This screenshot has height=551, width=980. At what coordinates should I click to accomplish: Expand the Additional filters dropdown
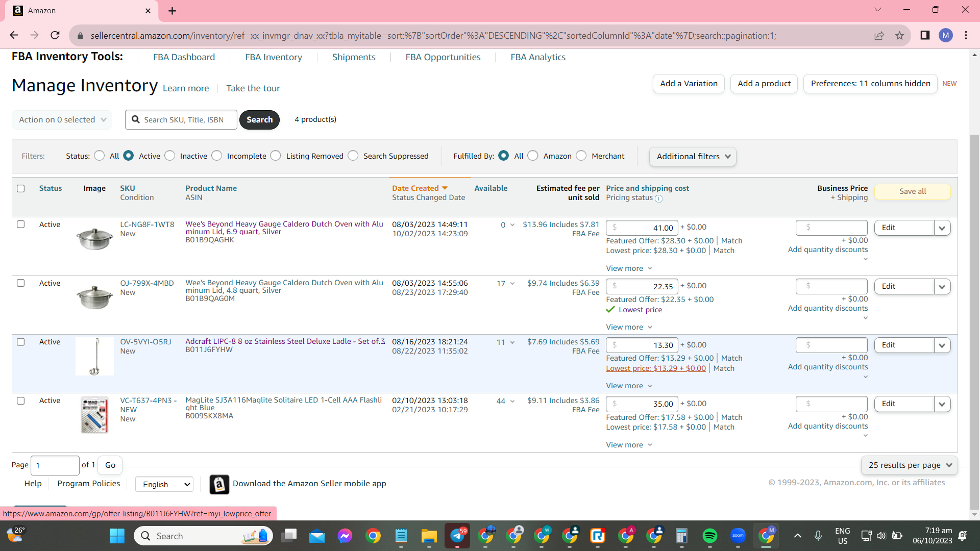[x=693, y=157]
